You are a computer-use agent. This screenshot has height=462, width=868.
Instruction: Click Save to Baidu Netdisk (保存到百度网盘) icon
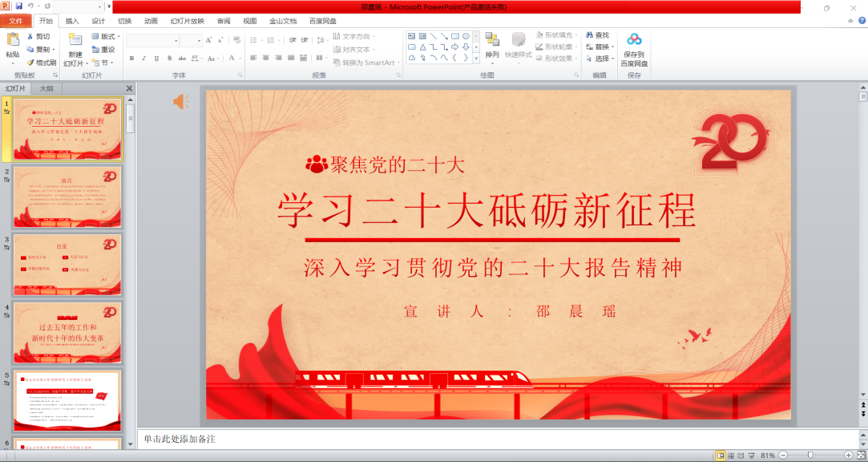coord(635,39)
